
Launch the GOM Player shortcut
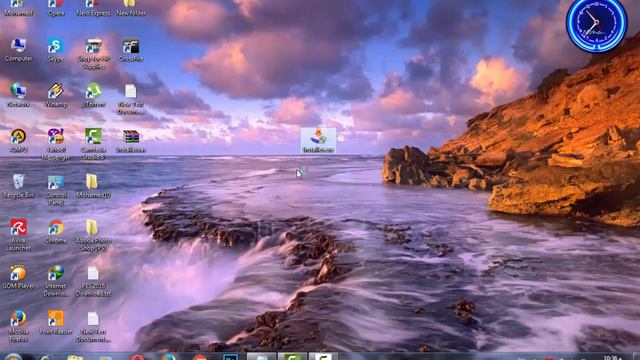pyautogui.click(x=18, y=277)
